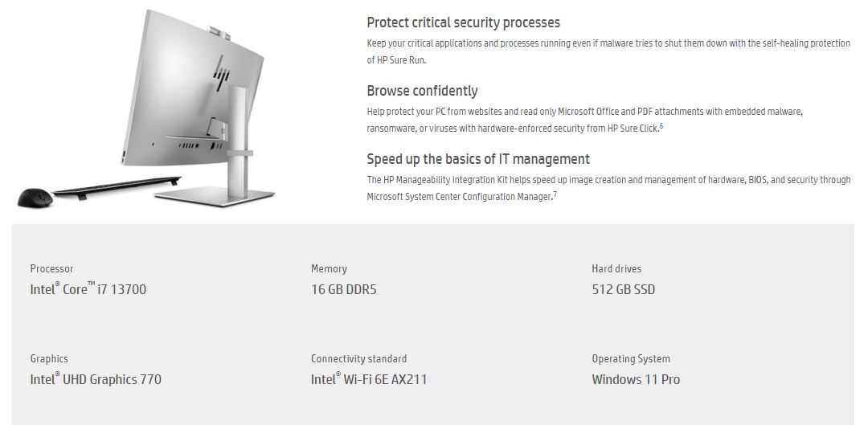The height and width of the screenshot is (425, 868).
Task: Click the Memory spec label
Action: pyautogui.click(x=329, y=269)
